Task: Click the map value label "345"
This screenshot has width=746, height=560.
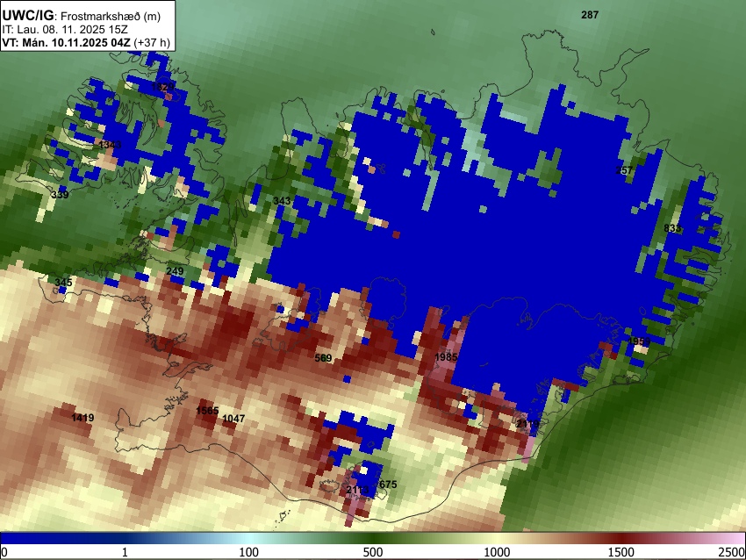Action: click(63, 283)
